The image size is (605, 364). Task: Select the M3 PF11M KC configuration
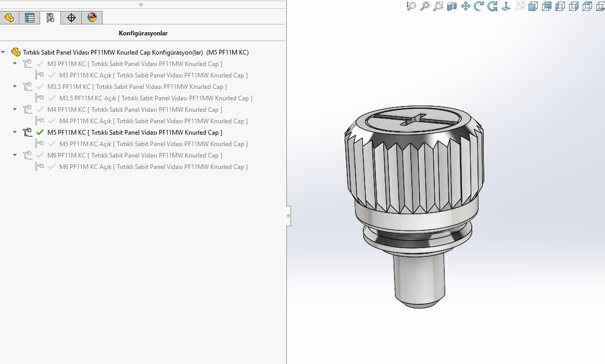pos(135,64)
